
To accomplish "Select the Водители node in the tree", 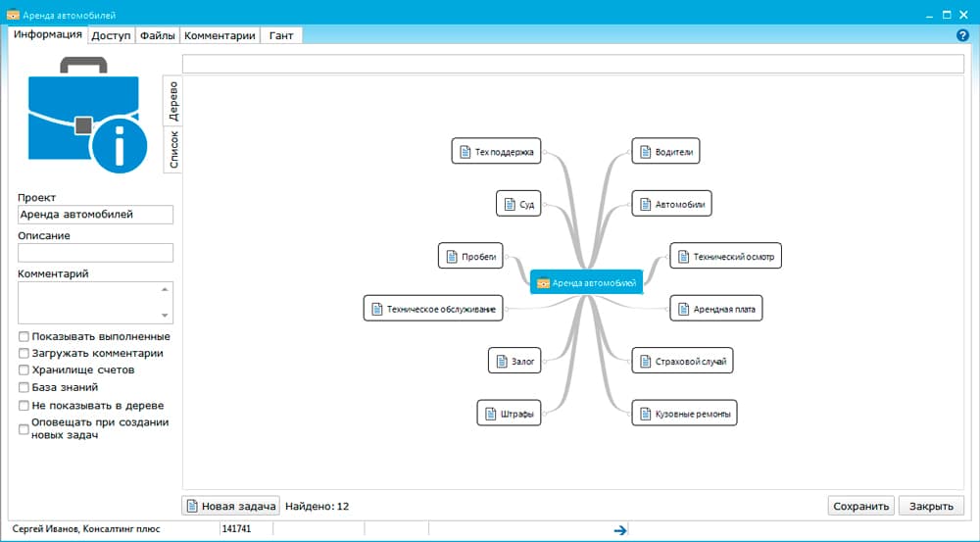I will tap(665, 151).
